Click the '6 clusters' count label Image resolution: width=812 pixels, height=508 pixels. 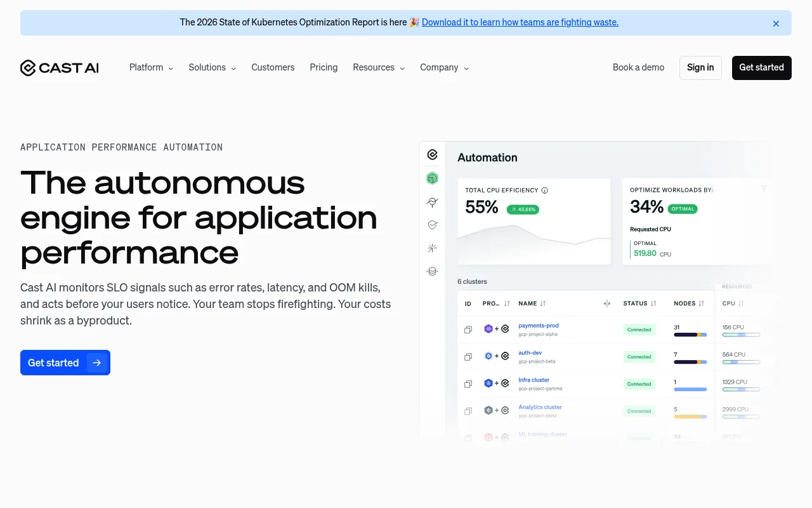(472, 281)
